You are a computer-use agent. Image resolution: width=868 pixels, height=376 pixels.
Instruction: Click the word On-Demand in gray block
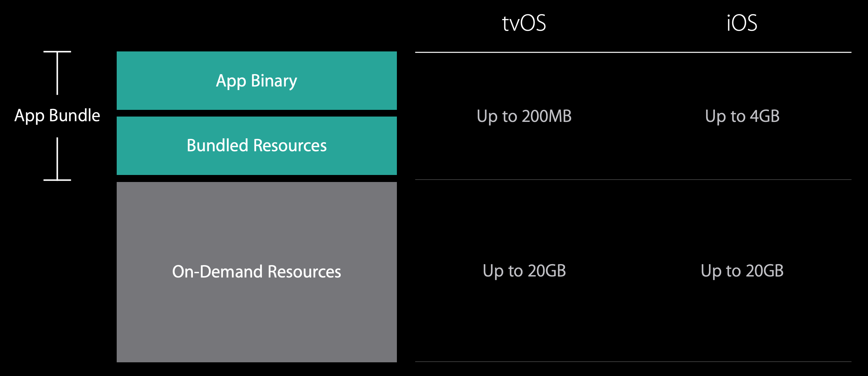(217, 272)
